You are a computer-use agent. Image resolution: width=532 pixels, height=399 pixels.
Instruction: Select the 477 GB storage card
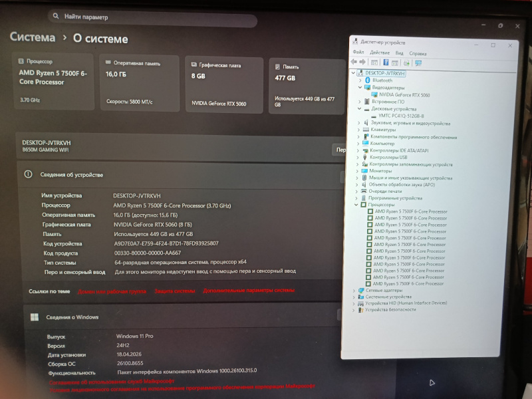tap(307, 86)
